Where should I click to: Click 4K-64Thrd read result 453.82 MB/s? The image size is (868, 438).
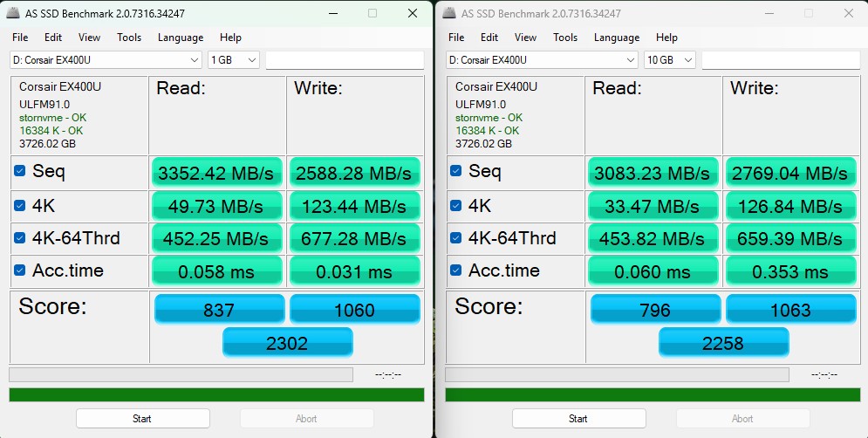[x=653, y=238]
